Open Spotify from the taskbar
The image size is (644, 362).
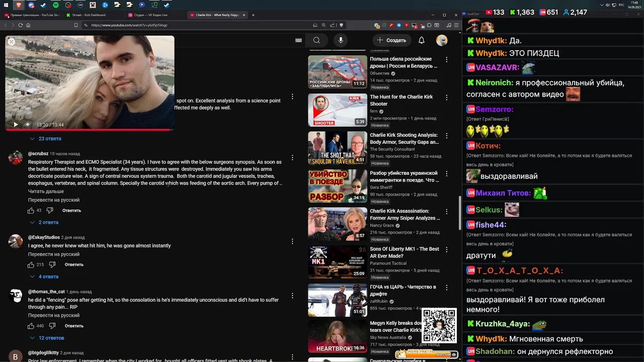click(56, 5)
